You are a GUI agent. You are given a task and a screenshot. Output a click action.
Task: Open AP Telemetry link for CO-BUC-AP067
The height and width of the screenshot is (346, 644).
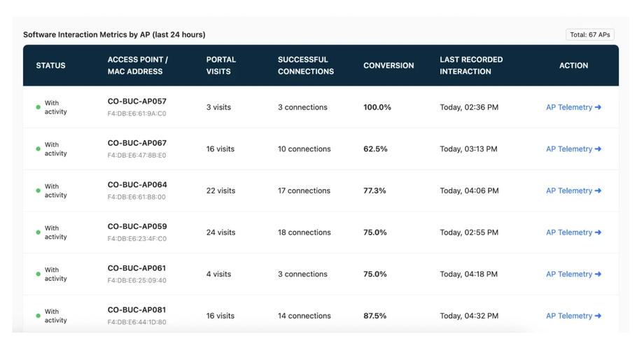pyautogui.click(x=573, y=149)
